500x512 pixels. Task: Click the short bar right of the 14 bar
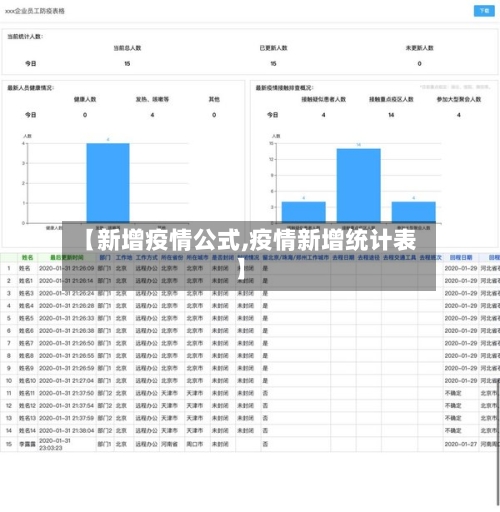tap(414, 211)
